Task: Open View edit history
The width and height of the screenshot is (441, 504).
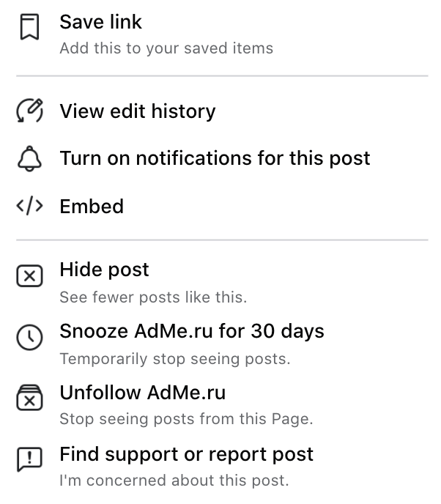Action: 222,111
